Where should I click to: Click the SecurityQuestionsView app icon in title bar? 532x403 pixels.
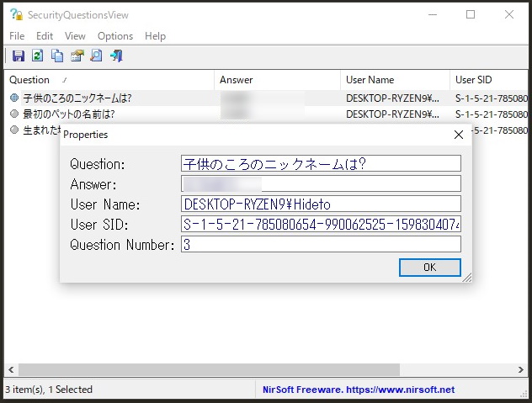[16, 14]
